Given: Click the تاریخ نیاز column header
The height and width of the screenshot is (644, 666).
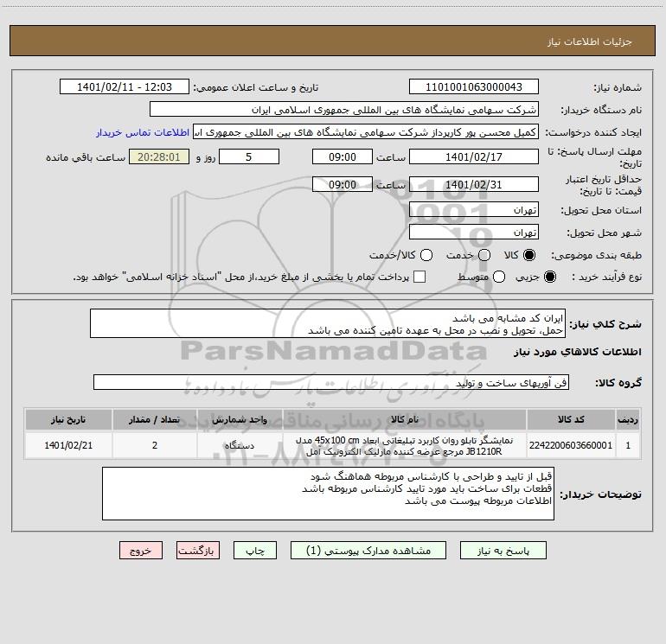Looking at the screenshot, I should pos(68,419).
